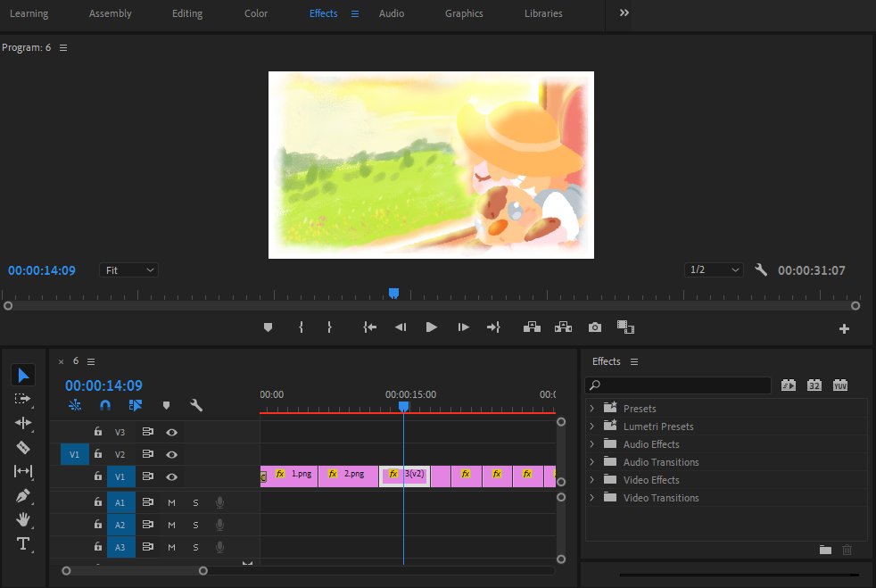Viewport: 876px width, 588px height.
Task: Create a new custom bin
Action: point(825,550)
